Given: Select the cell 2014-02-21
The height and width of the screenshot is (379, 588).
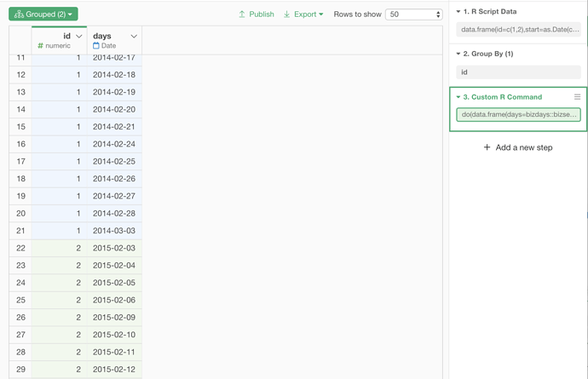Looking at the screenshot, I should [114, 127].
